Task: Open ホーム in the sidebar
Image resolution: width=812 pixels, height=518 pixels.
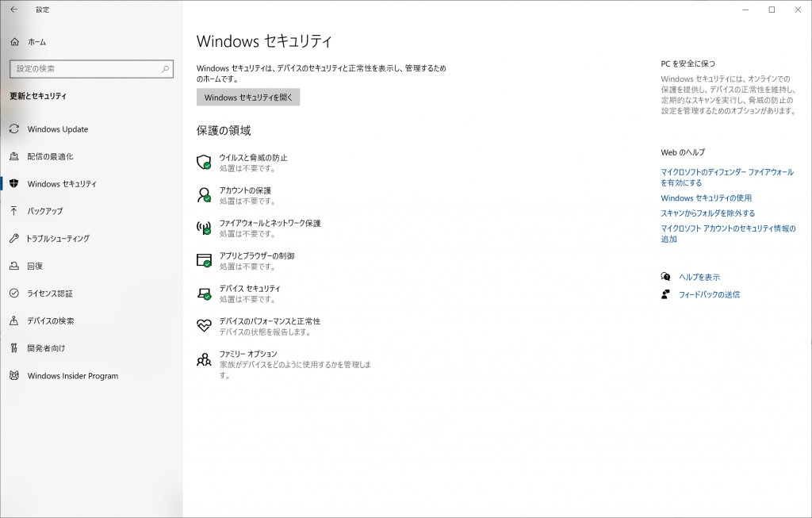Action: [36, 42]
